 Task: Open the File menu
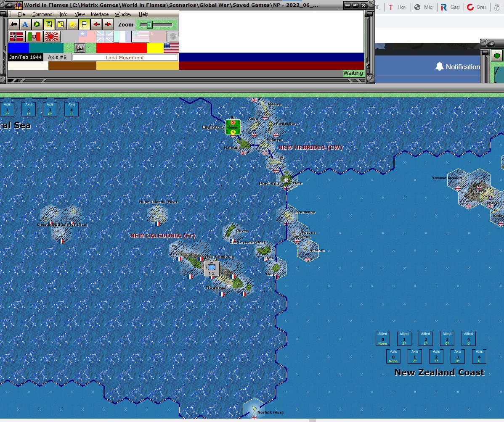coord(21,14)
